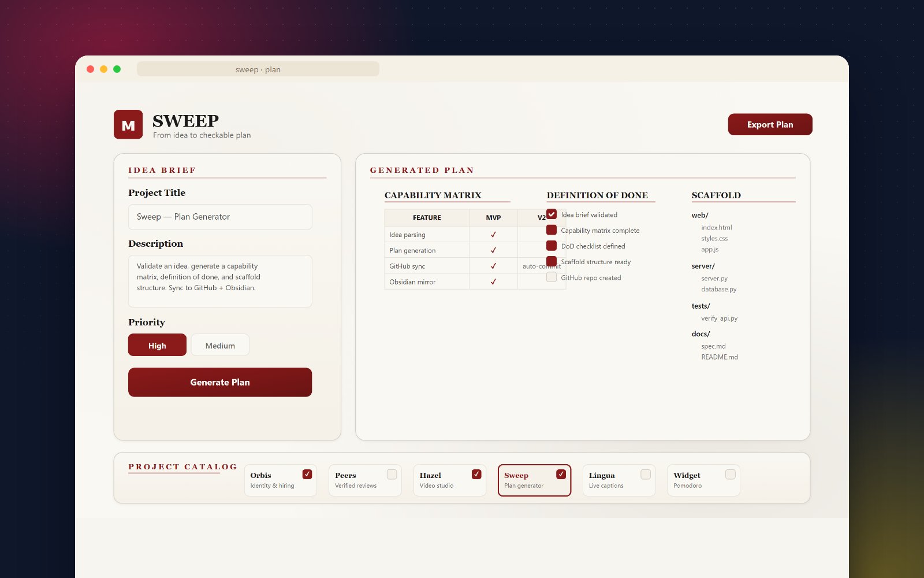Click into the Description text area

click(x=220, y=281)
